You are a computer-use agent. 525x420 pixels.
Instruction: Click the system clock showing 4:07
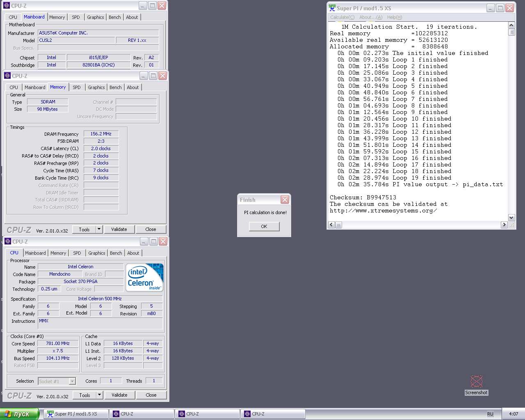(x=514, y=414)
